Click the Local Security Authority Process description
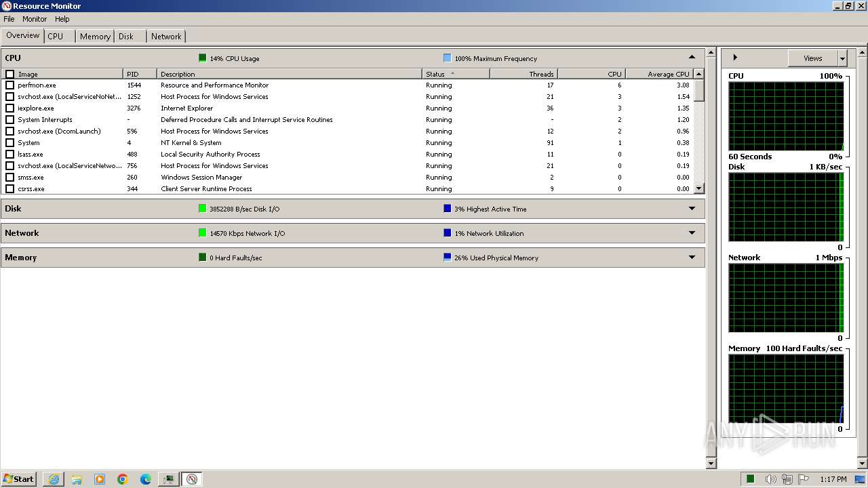Image resolution: width=868 pixels, height=488 pixels. pos(210,155)
